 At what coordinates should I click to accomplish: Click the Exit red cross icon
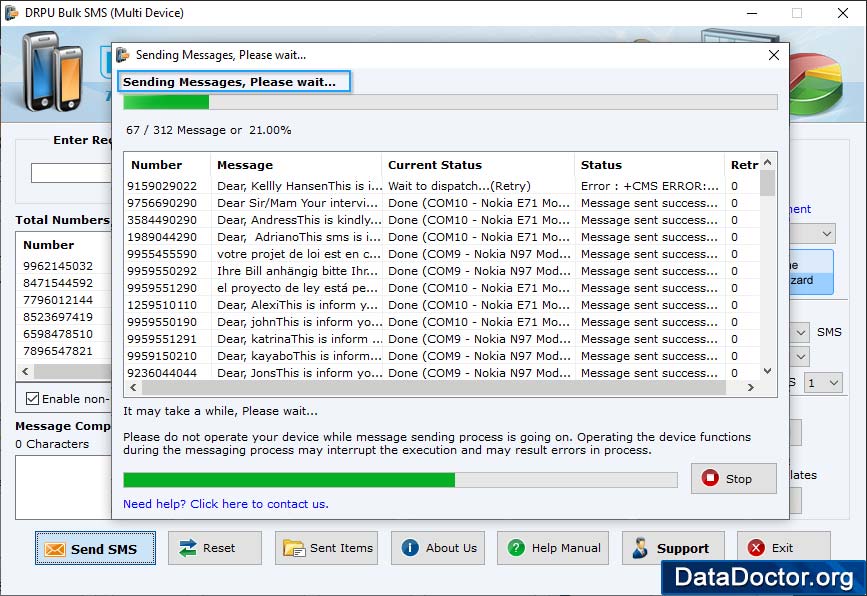pyautogui.click(x=756, y=548)
